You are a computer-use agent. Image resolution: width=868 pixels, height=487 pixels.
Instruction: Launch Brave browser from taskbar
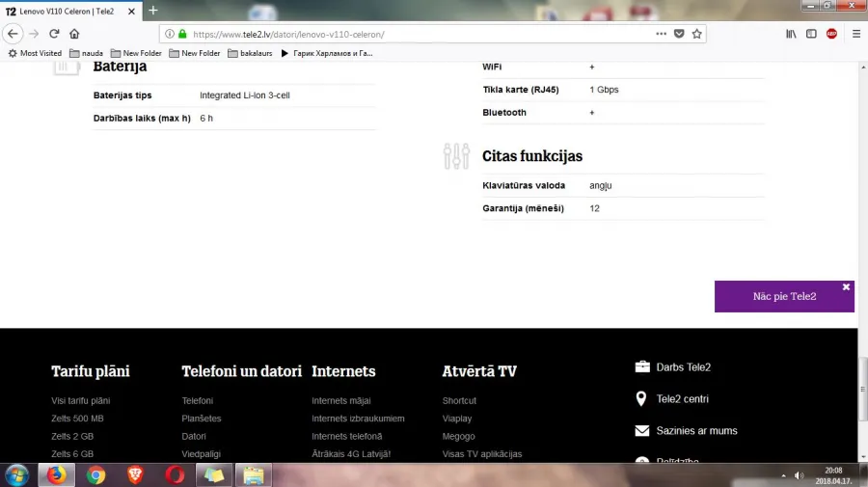(135, 475)
